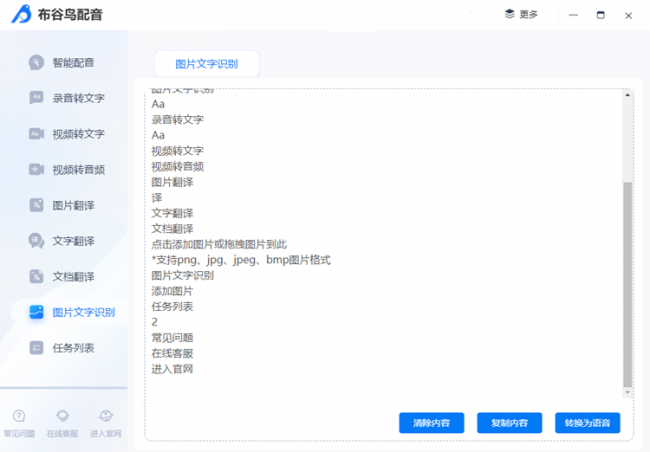
Task: Go to 录音转文字 menu item
Action: (x=78, y=98)
